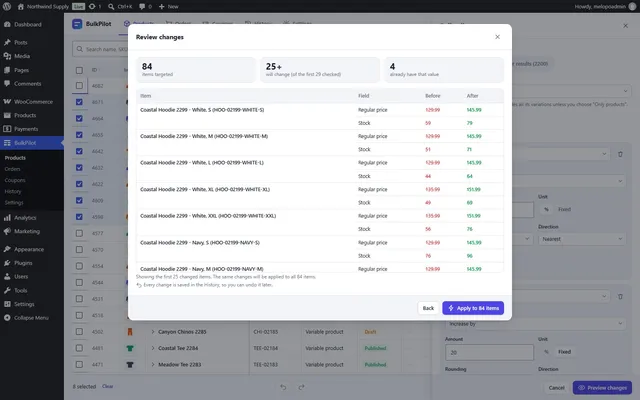Viewport: 640px width, 400px height.
Task: Click the BulkPilot logo in the header
Action: pyautogui.click(x=77, y=24)
